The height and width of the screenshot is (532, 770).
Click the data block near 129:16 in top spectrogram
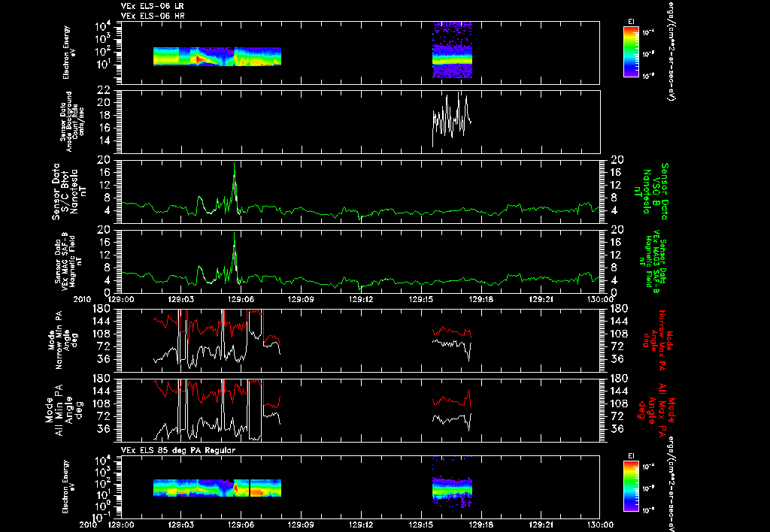(x=452, y=50)
